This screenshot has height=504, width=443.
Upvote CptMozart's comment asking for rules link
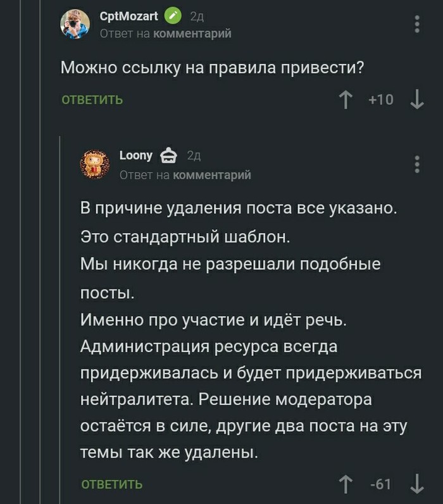[346, 100]
